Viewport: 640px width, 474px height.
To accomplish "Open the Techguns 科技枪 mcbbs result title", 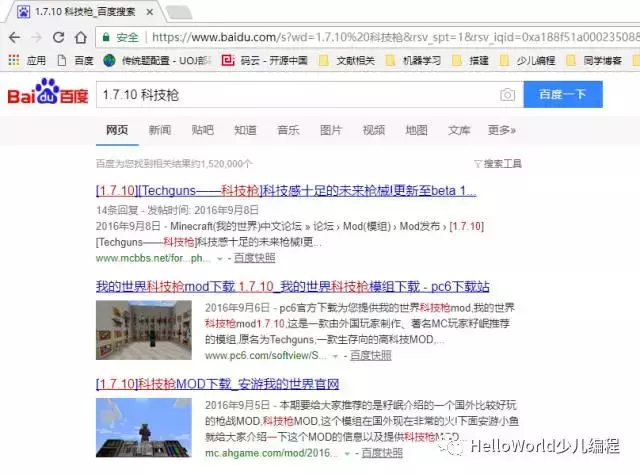I will (286, 191).
